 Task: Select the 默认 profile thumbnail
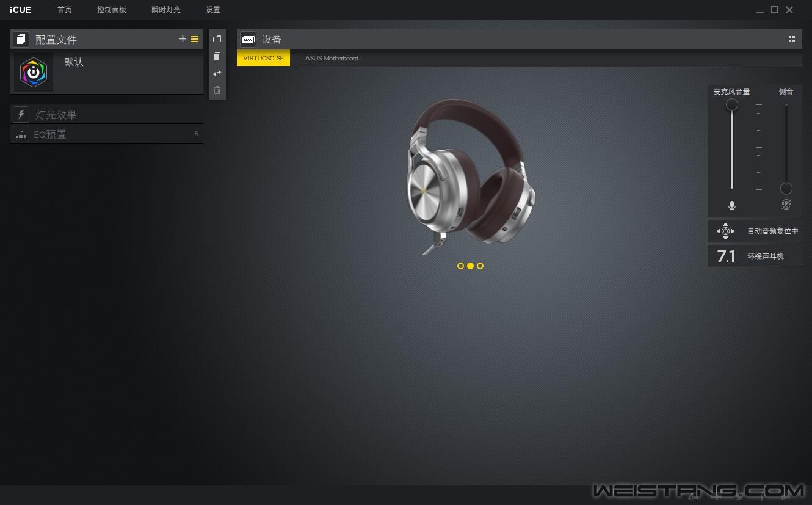tap(34, 73)
